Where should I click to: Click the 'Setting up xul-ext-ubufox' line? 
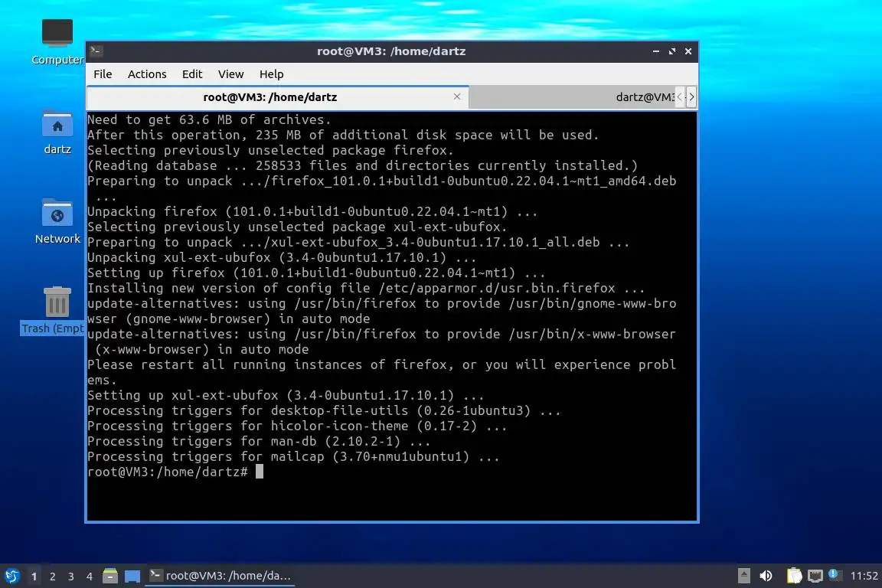285,395
